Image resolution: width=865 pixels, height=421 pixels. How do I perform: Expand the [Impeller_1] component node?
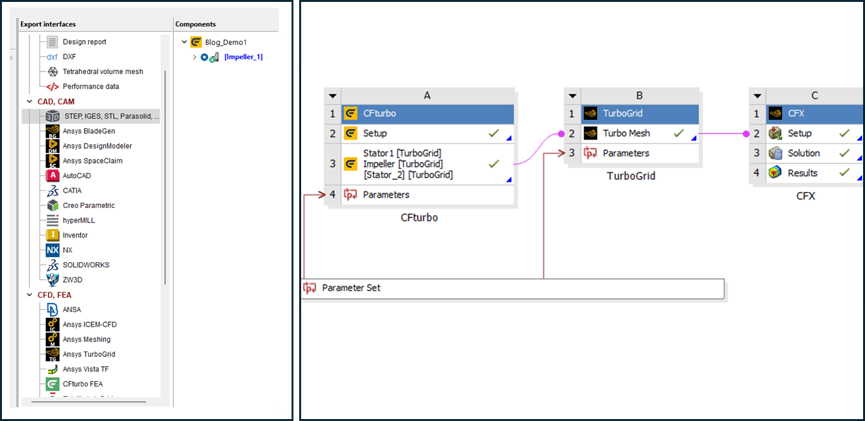point(194,57)
